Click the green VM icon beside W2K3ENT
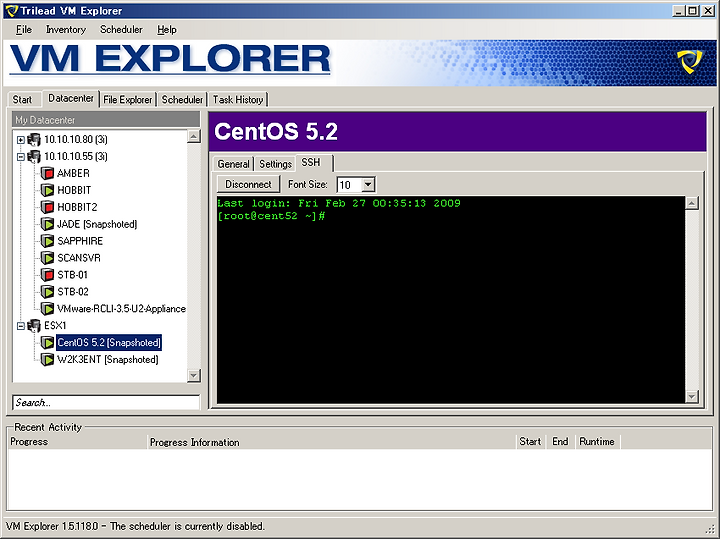 click(x=47, y=359)
